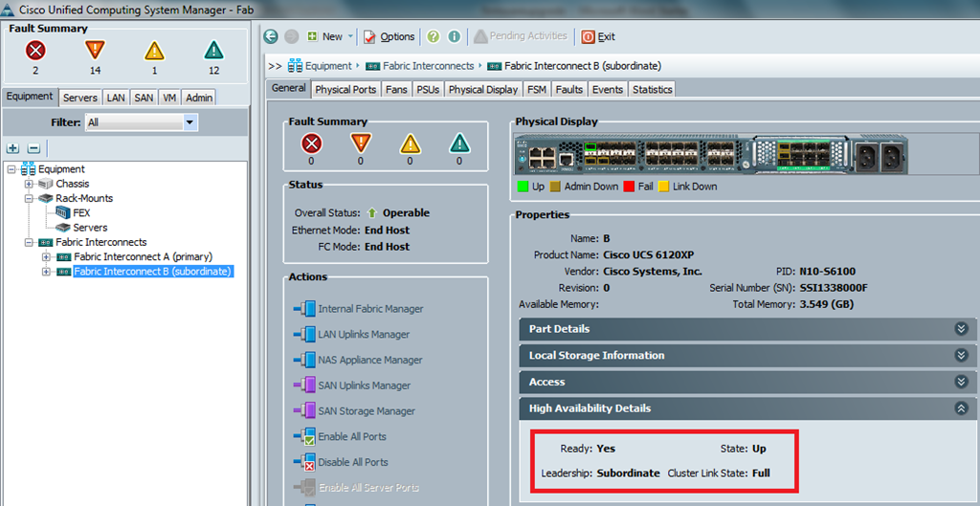980x506 pixels.
Task: Switch to the VM navigation tab
Action: point(169,98)
